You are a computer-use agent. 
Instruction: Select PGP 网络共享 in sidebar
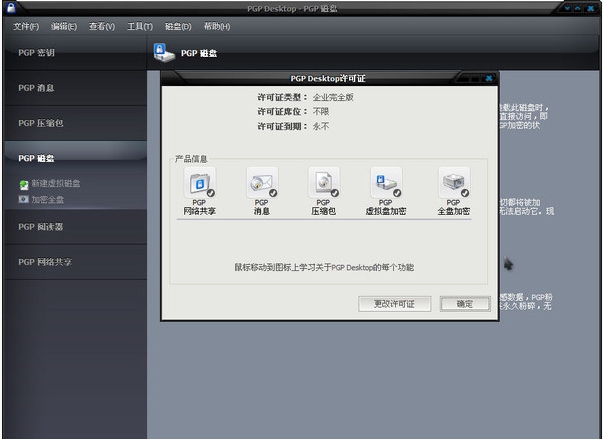click(x=75, y=262)
